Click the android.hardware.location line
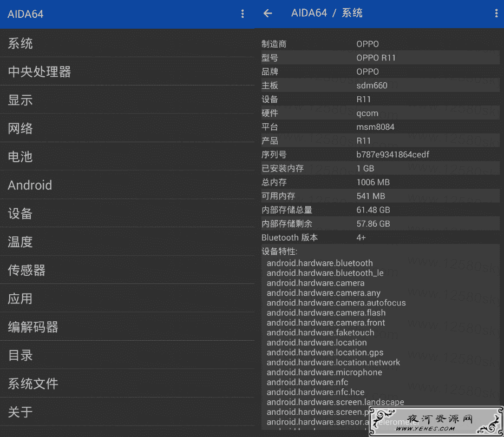This screenshot has width=504, height=437. click(x=317, y=342)
